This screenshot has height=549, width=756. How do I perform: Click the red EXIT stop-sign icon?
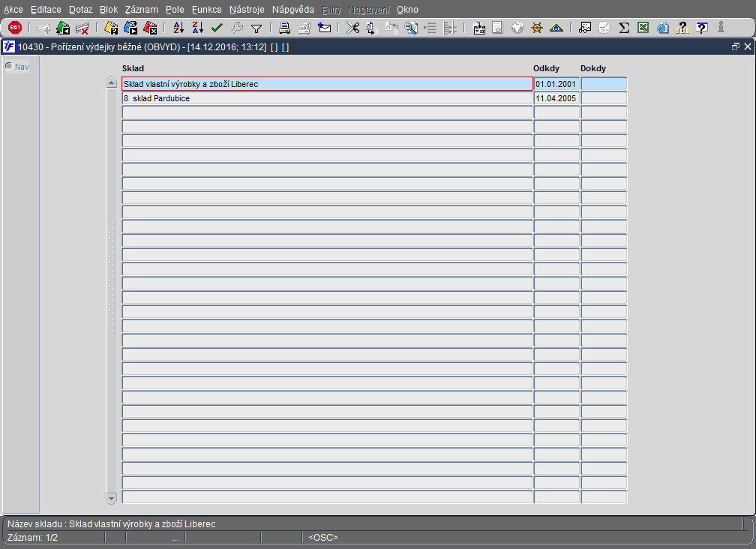tap(15, 28)
